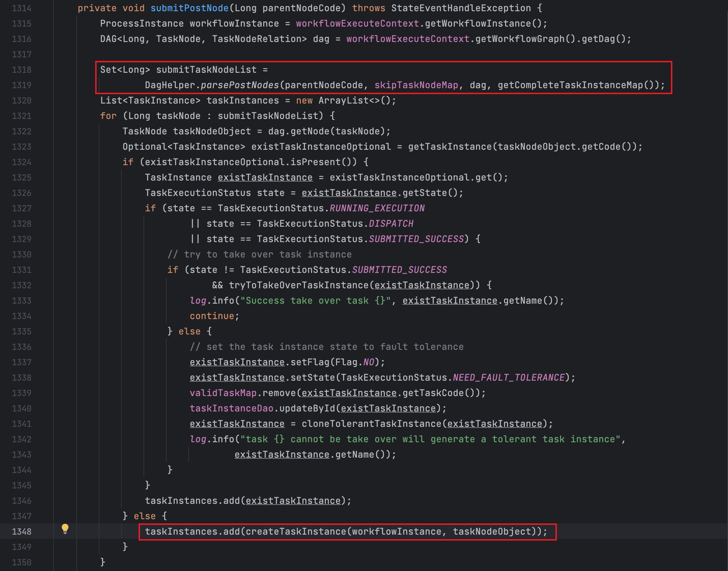Click SUBMITTED_SUCCESS constant on line 1331
The height and width of the screenshot is (571, 728).
pos(399,270)
